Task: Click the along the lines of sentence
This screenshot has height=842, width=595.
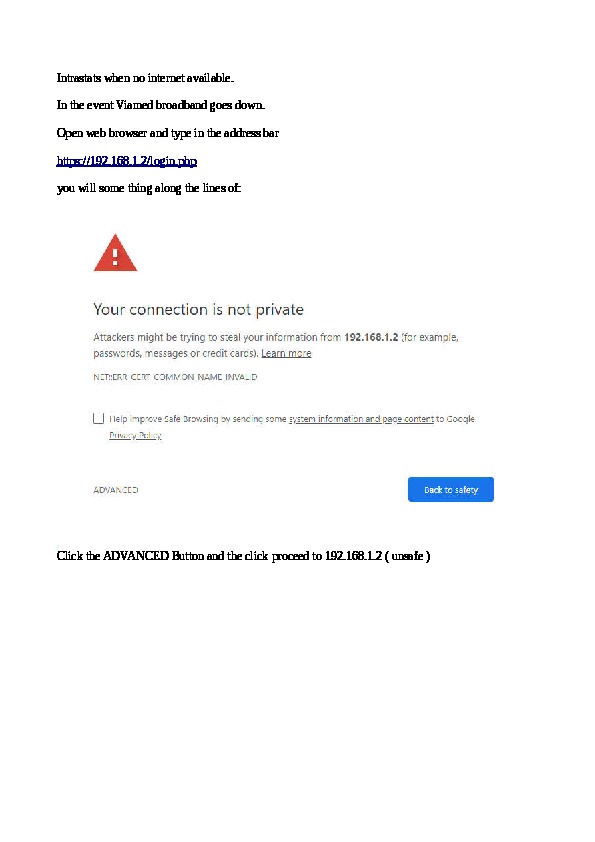Action: click(149, 188)
